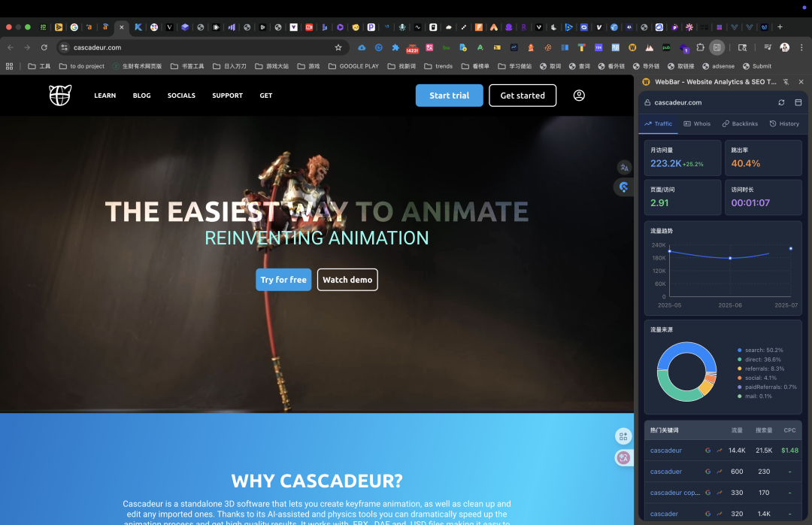The height and width of the screenshot is (525, 812).
Task: Click the Watch demo button
Action: point(347,280)
